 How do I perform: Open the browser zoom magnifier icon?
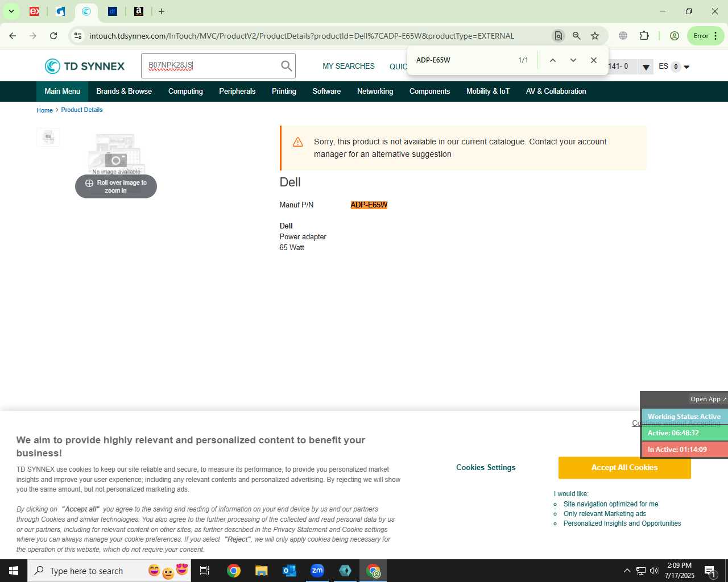(x=577, y=36)
